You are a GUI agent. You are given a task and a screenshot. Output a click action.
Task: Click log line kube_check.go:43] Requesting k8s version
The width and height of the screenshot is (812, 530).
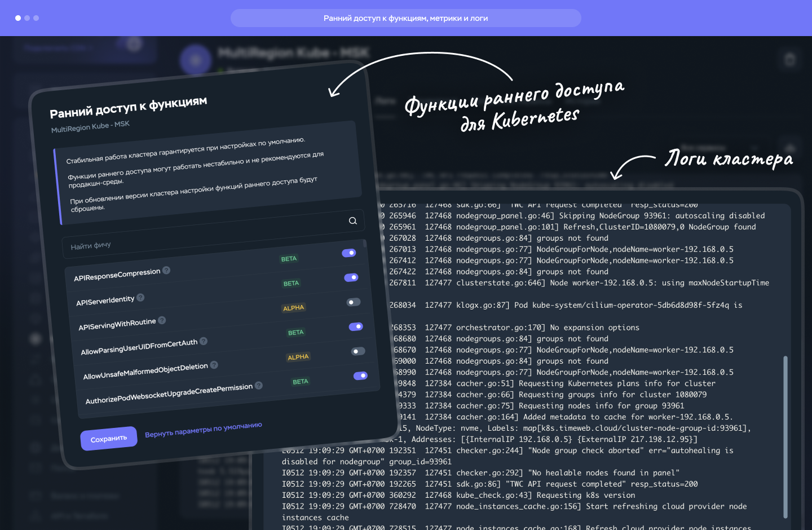click(458, 495)
